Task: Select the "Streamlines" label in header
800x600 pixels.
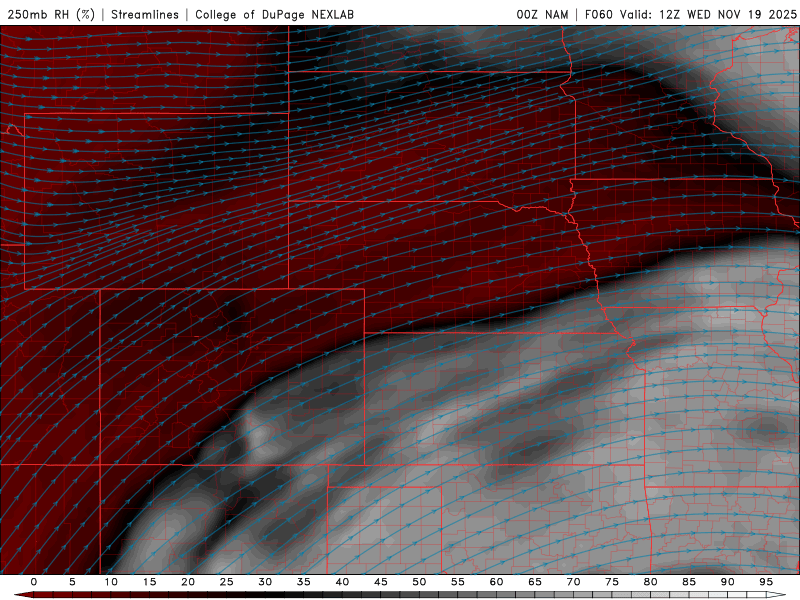Action: (145, 14)
